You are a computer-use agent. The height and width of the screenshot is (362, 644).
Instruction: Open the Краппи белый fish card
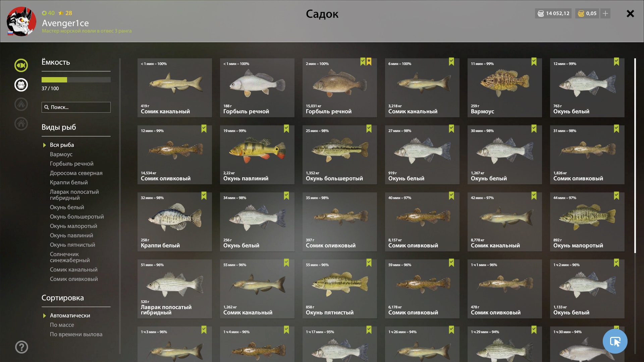click(175, 222)
